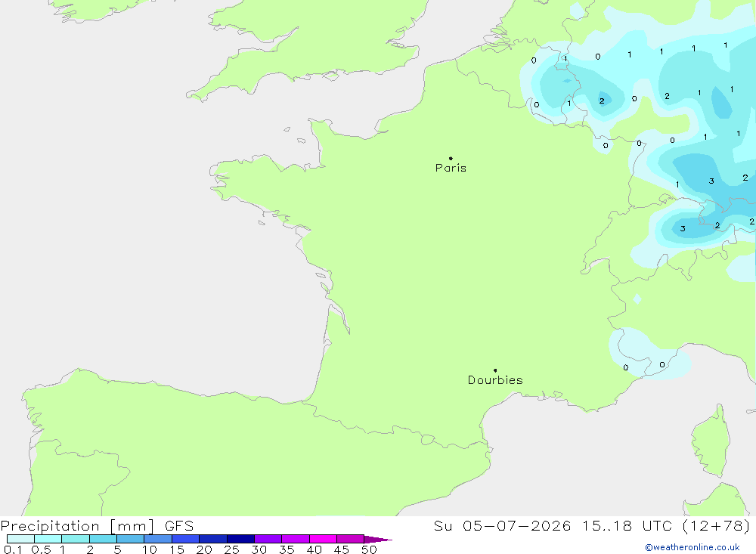756x554 pixels.
Task: Pick the 2–5 mm legend swatch
Action: point(103,539)
